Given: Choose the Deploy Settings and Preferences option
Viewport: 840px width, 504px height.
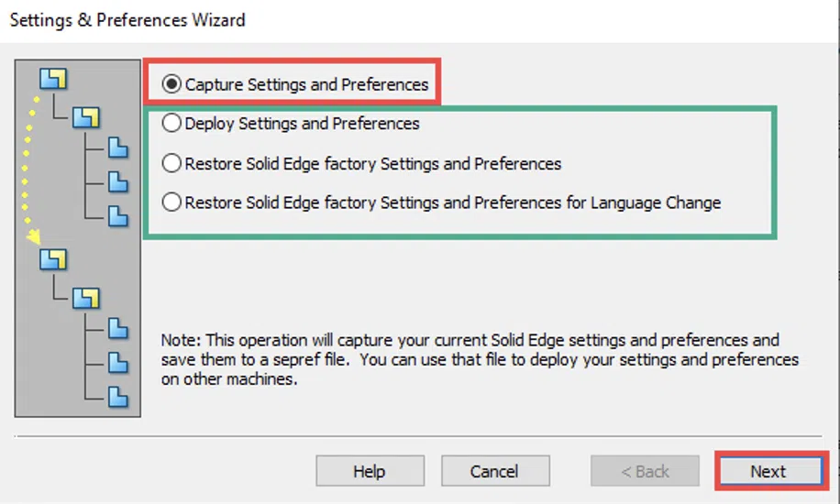Looking at the screenshot, I should click(x=171, y=123).
